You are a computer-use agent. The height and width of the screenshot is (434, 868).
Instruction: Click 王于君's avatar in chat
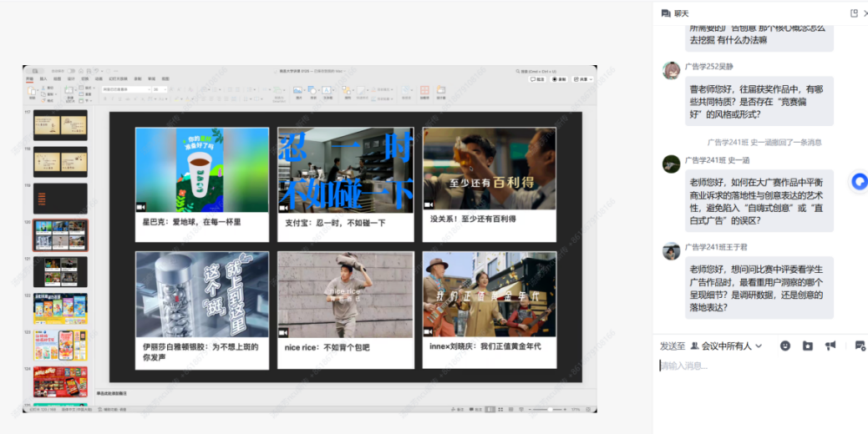[671, 251]
